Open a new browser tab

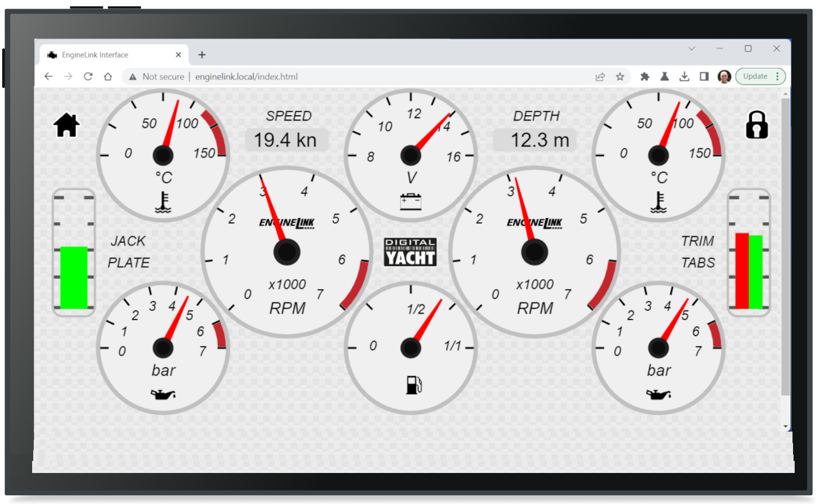point(202,55)
